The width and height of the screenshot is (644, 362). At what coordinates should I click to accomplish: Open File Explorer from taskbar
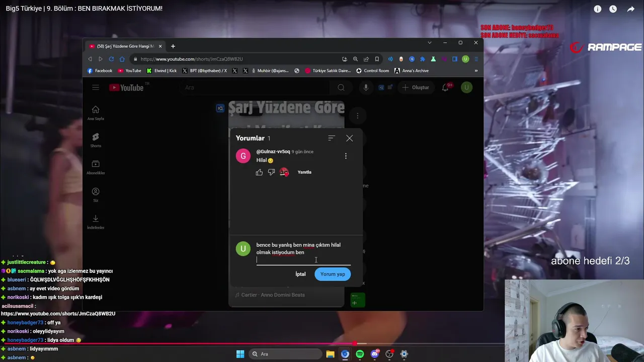click(330, 354)
